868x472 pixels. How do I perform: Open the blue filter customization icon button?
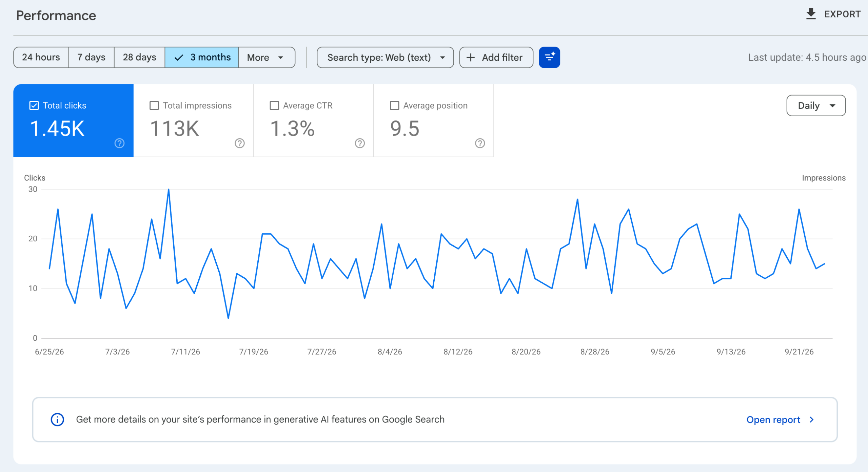tap(549, 57)
